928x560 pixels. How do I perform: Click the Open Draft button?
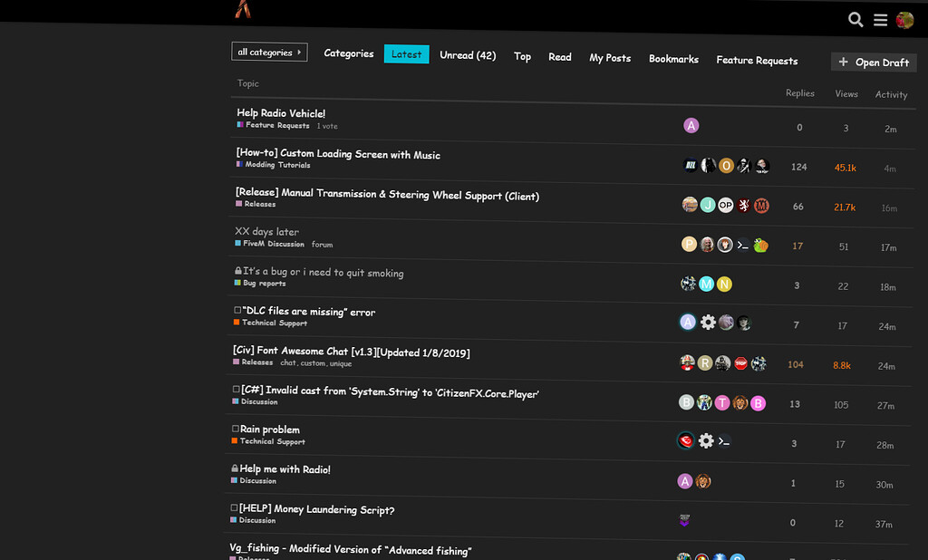pyautogui.click(x=873, y=62)
